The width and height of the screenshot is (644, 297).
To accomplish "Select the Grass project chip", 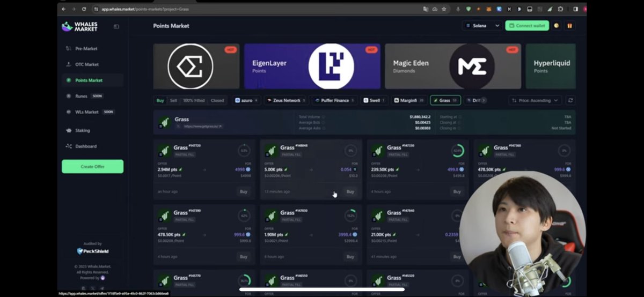I will click(x=445, y=100).
